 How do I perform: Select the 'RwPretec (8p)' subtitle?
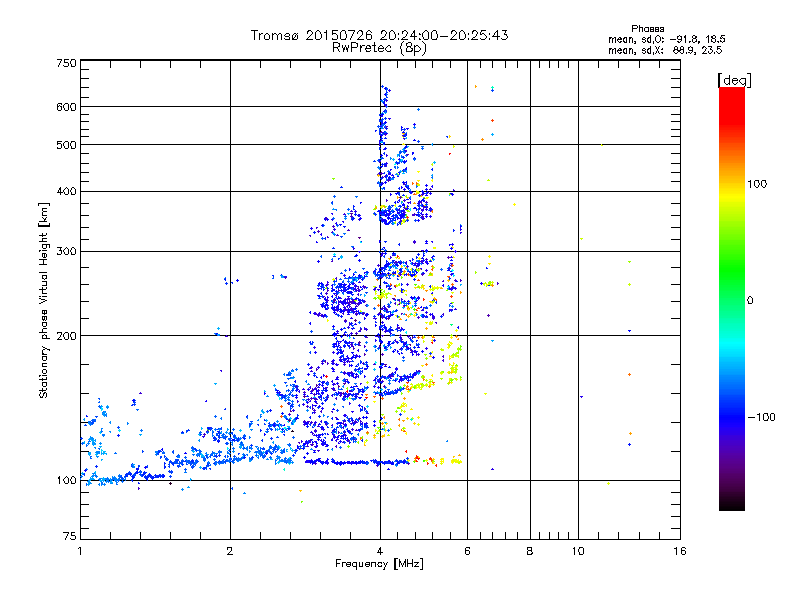pos(379,48)
